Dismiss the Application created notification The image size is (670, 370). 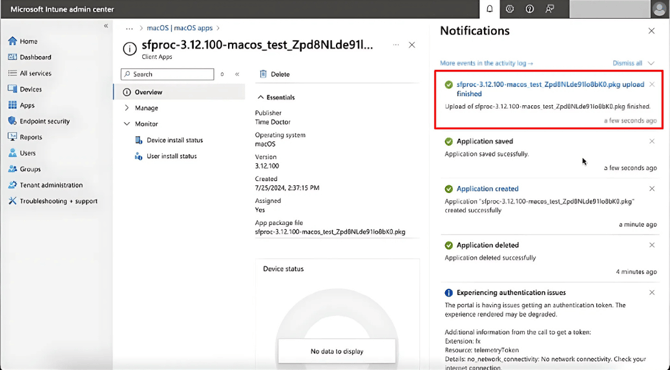pyautogui.click(x=652, y=189)
